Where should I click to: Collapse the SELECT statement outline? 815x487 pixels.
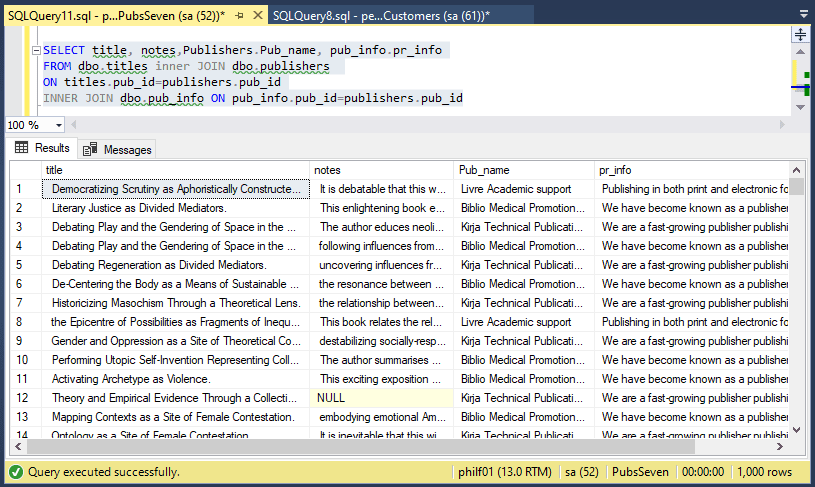point(36,50)
